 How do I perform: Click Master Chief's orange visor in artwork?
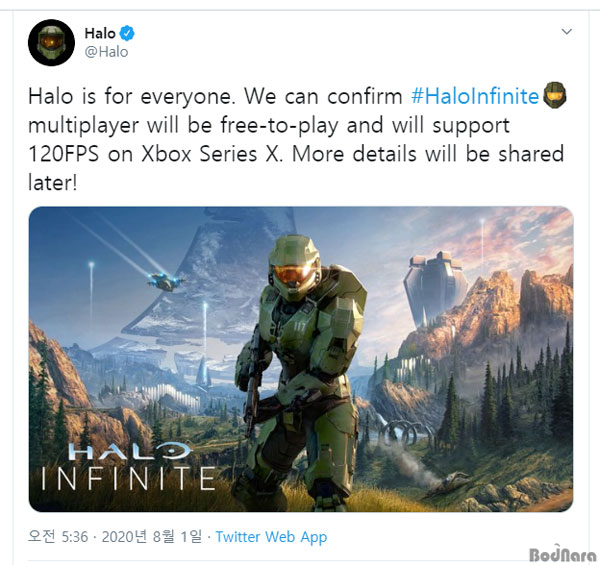[293, 275]
